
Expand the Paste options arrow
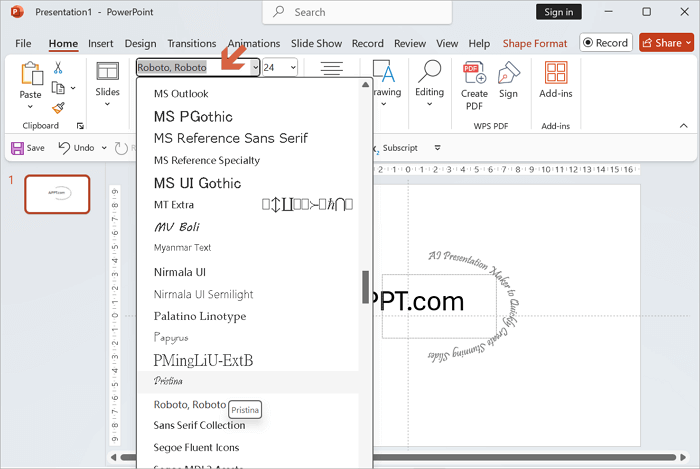click(x=30, y=107)
